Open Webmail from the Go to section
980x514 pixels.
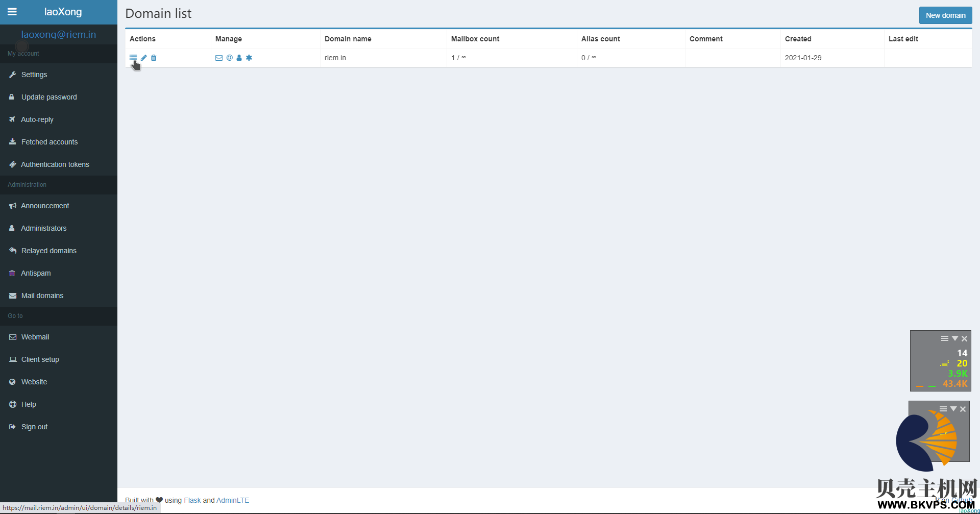35,337
